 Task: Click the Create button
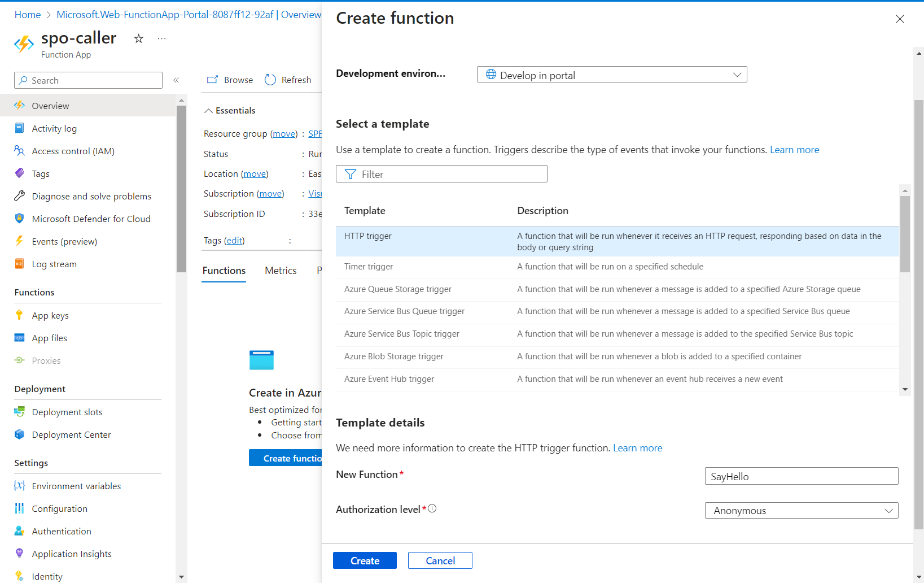click(365, 560)
